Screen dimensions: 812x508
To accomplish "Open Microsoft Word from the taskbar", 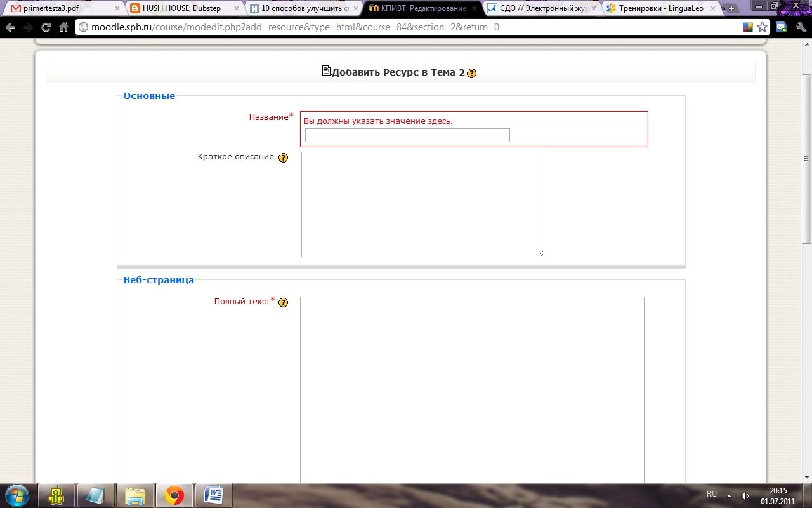I will point(214,495).
